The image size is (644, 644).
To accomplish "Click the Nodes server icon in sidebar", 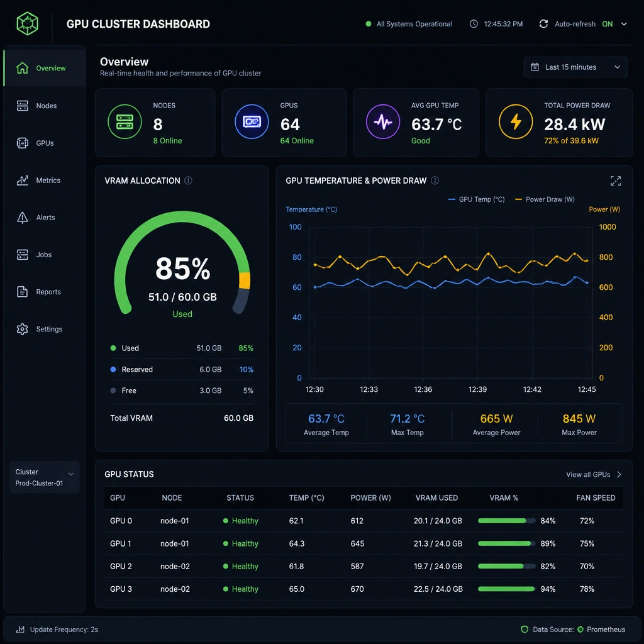I will (23, 106).
